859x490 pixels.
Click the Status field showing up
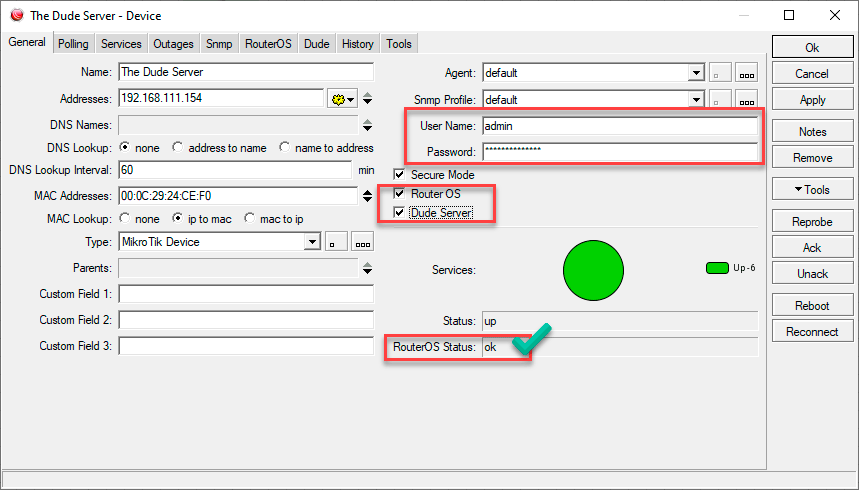coord(620,321)
